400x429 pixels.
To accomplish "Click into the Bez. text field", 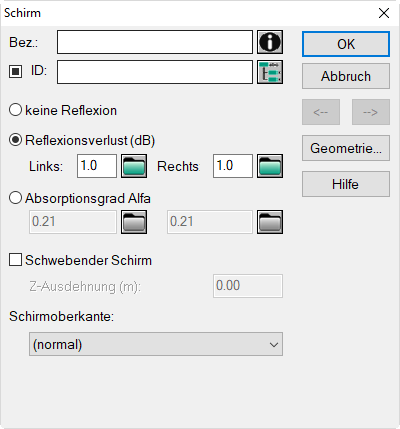I will (155, 42).
